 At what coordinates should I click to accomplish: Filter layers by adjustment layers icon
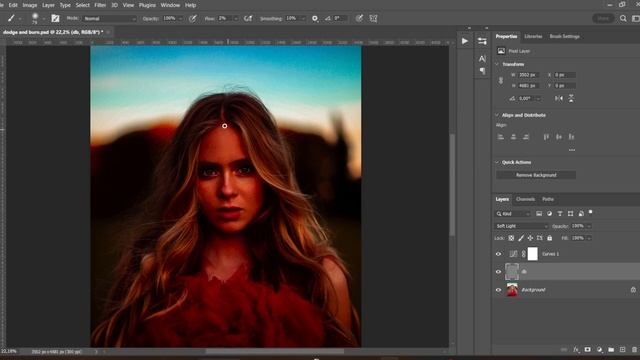(x=549, y=214)
